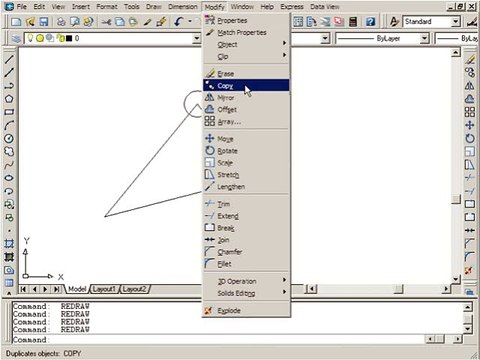Screen dimensions: 480x360
Task: Select the Line tool in Draw toolbar
Action: [9, 60]
